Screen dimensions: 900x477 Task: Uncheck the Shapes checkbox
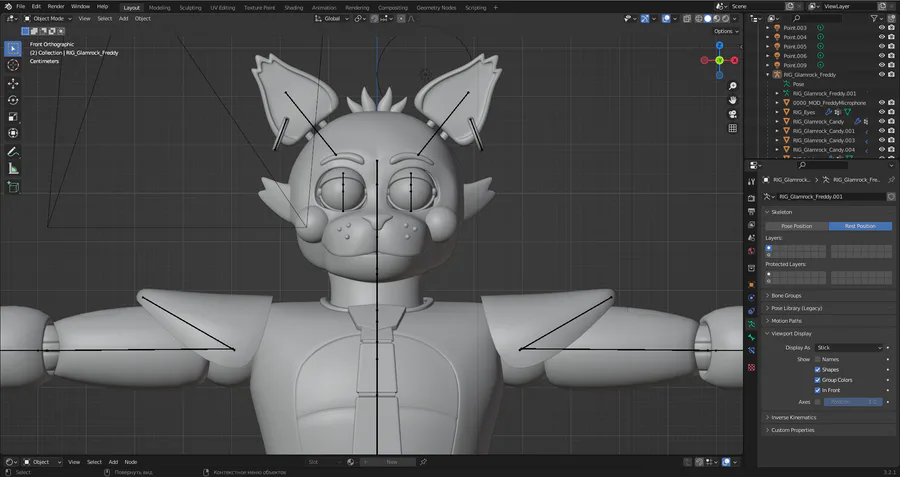coord(817,370)
